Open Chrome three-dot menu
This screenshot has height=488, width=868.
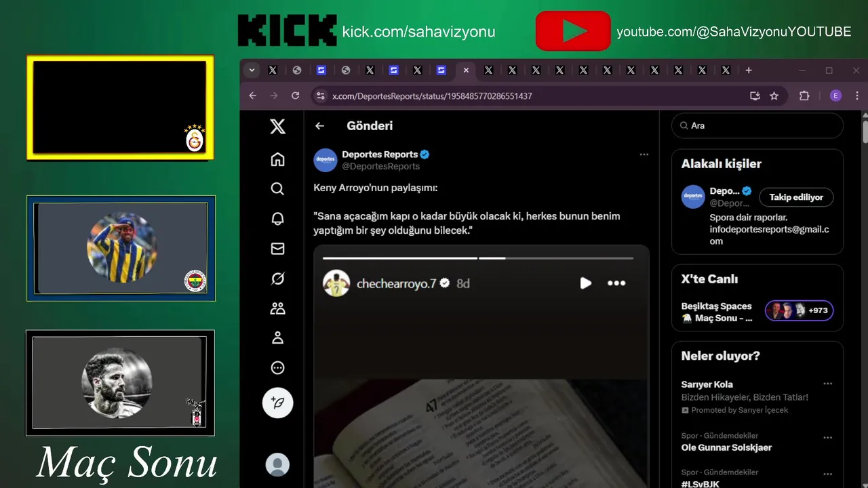point(858,96)
